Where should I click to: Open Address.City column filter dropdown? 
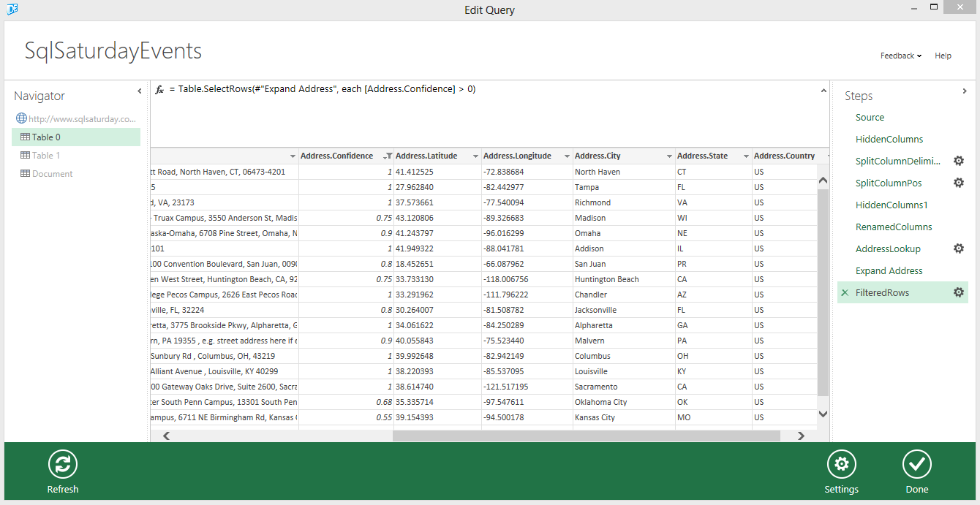pyautogui.click(x=669, y=156)
